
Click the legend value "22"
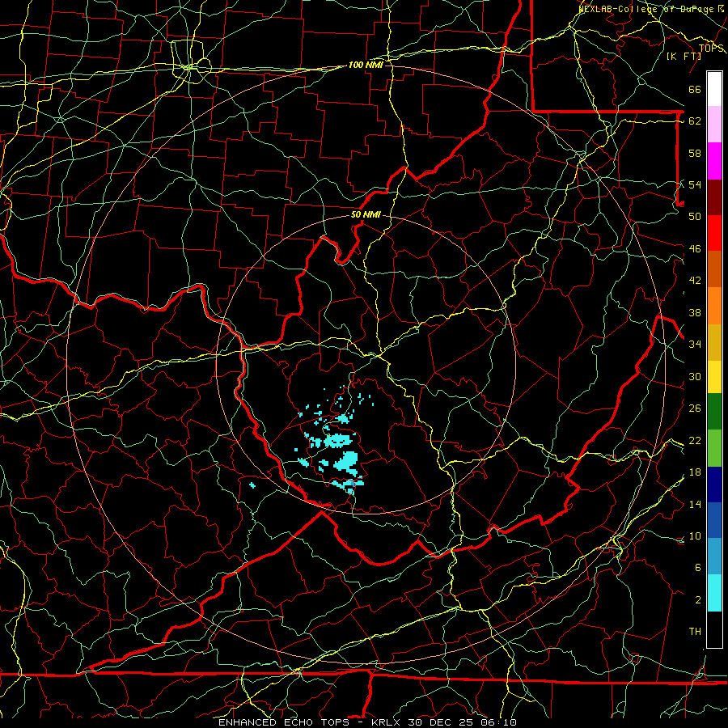(x=695, y=440)
